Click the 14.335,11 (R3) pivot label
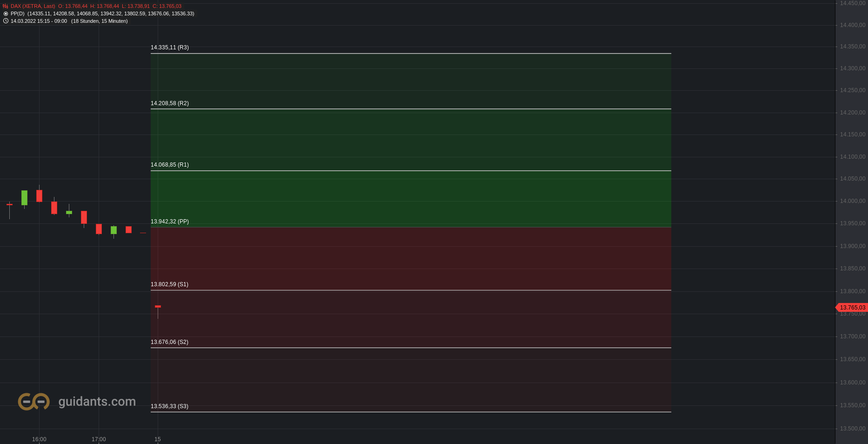The width and height of the screenshot is (868, 444). 170,47
